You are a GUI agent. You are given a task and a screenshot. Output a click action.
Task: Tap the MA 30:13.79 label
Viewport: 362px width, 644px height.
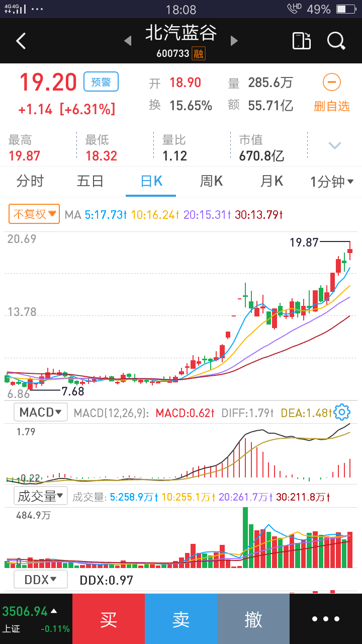[x=259, y=215]
